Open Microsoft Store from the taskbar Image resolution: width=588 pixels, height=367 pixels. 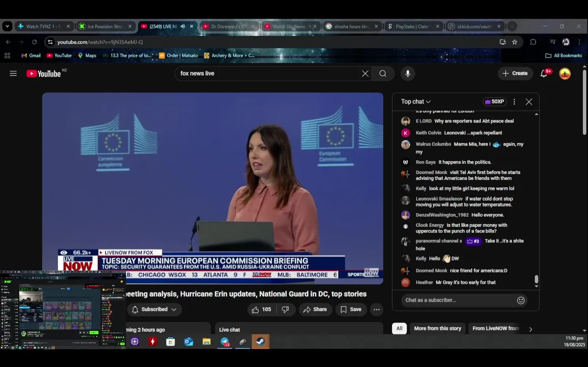tap(171, 342)
